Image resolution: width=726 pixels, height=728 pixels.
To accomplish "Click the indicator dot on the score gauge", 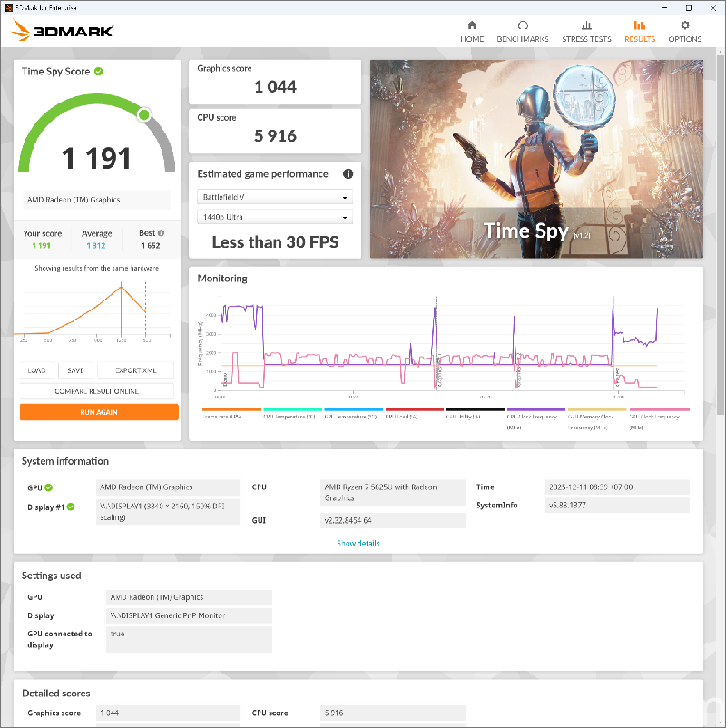I will [143, 114].
